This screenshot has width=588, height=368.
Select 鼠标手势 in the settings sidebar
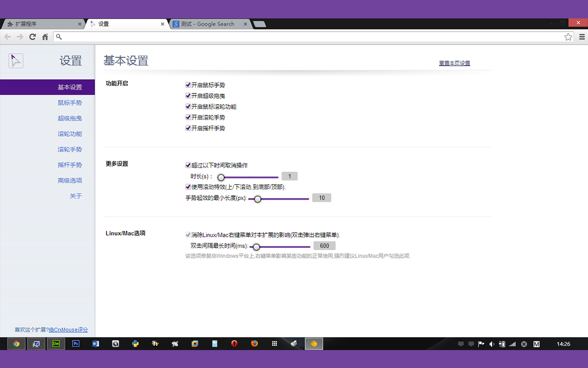point(70,103)
